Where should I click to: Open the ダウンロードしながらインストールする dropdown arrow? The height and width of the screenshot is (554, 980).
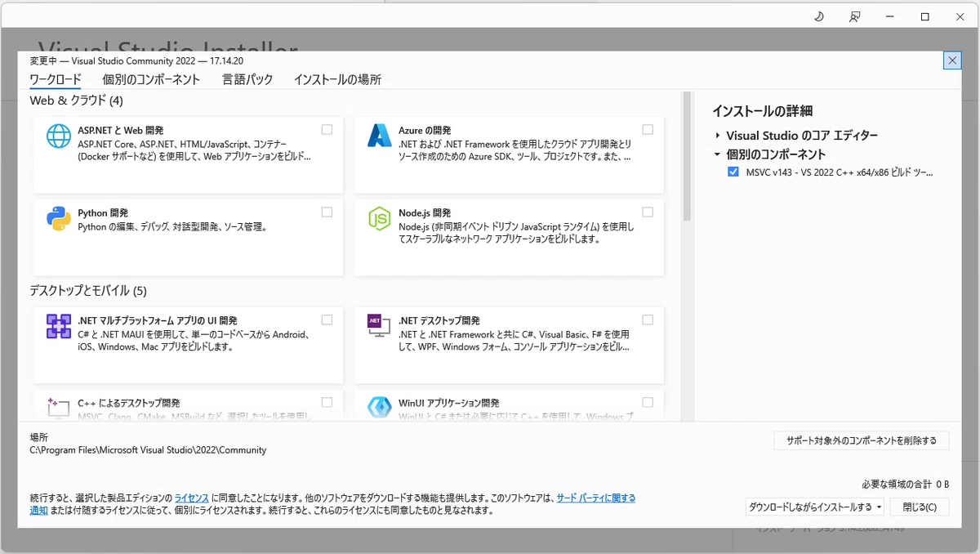pos(879,507)
